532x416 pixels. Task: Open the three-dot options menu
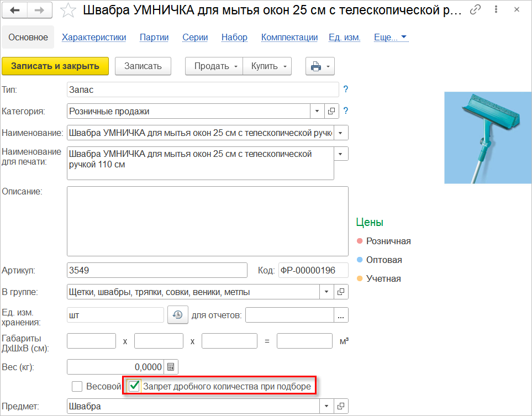[x=496, y=9]
